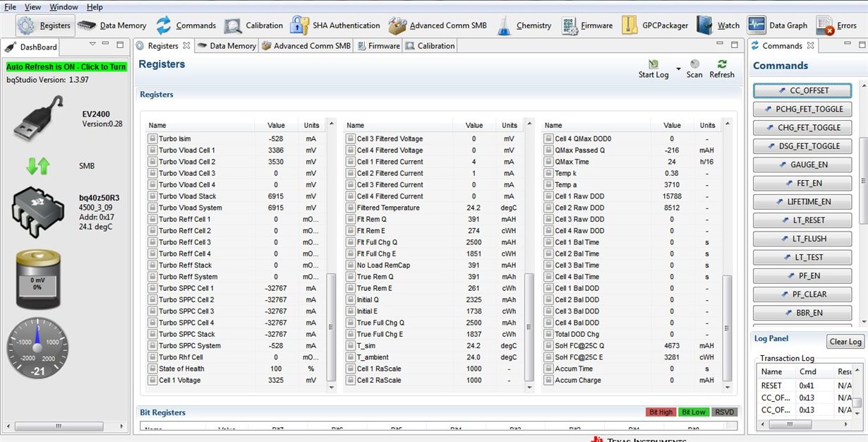The image size is (868, 442).
Task: Open the Errors toolbar item
Action: click(836, 25)
